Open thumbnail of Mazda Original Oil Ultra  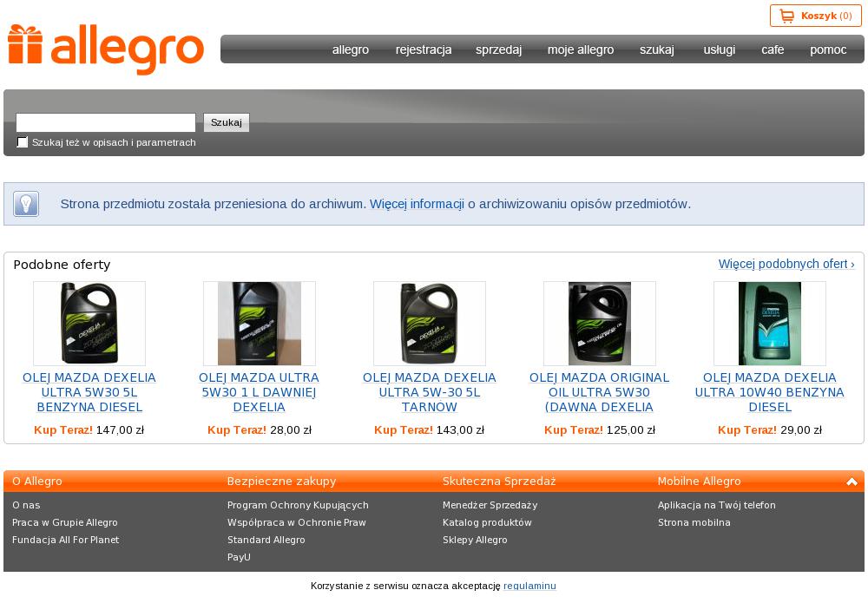pos(600,323)
